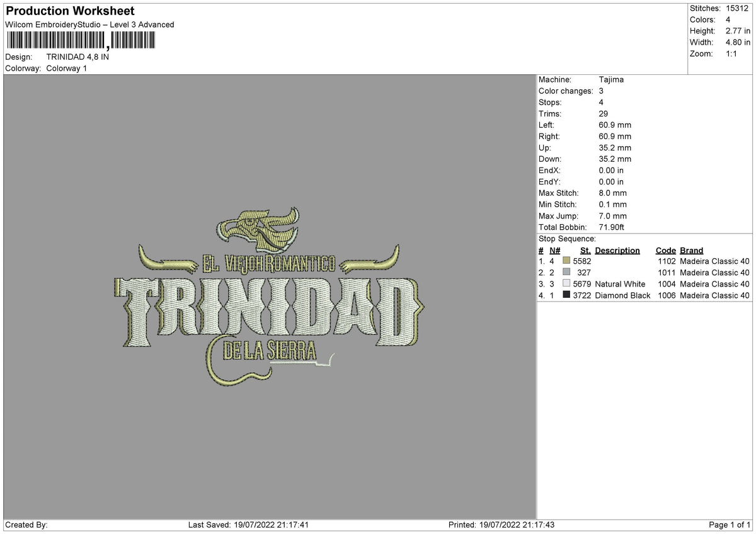
Task: Click the 327 gray thread color swatch
Action: pos(567,272)
